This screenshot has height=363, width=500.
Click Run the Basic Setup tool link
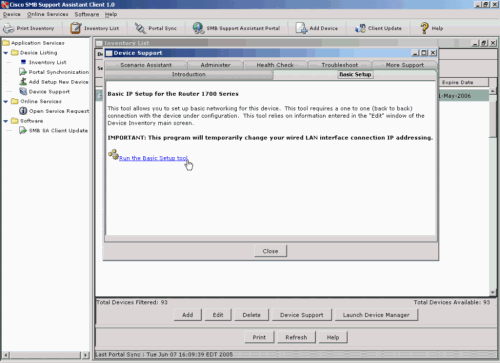point(153,158)
